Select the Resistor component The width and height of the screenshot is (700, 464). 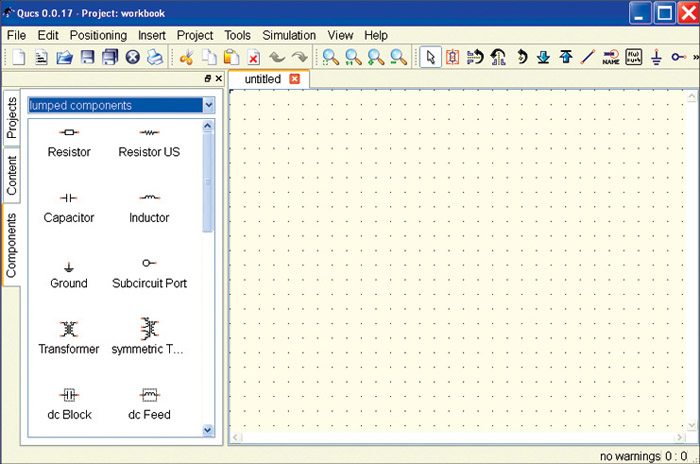(69, 140)
